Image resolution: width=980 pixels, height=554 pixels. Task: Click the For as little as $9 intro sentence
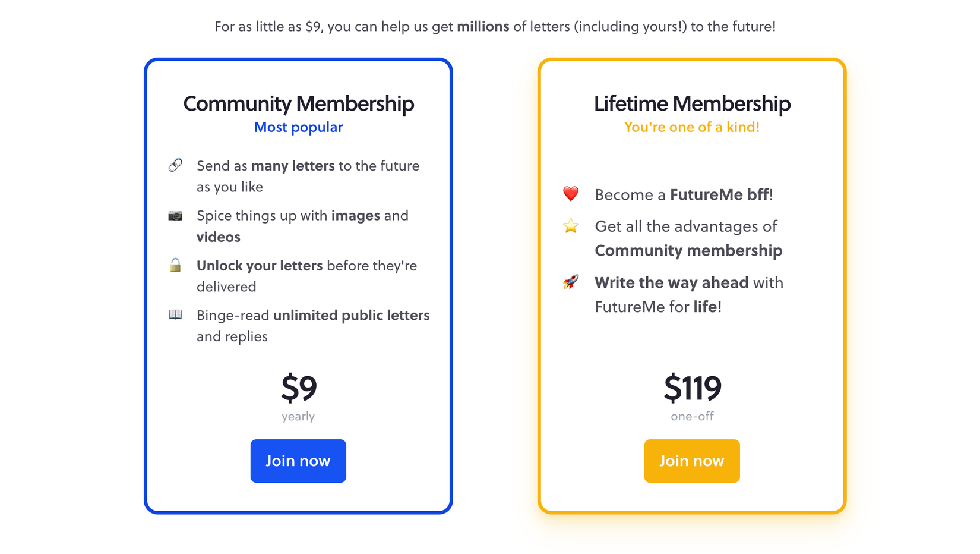tap(495, 27)
